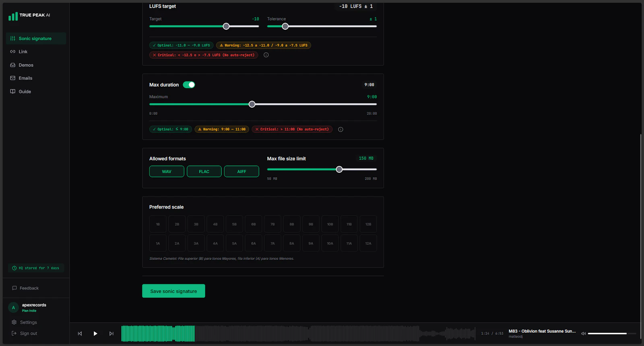
Task: Open account Settings
Action: [25, 322]
